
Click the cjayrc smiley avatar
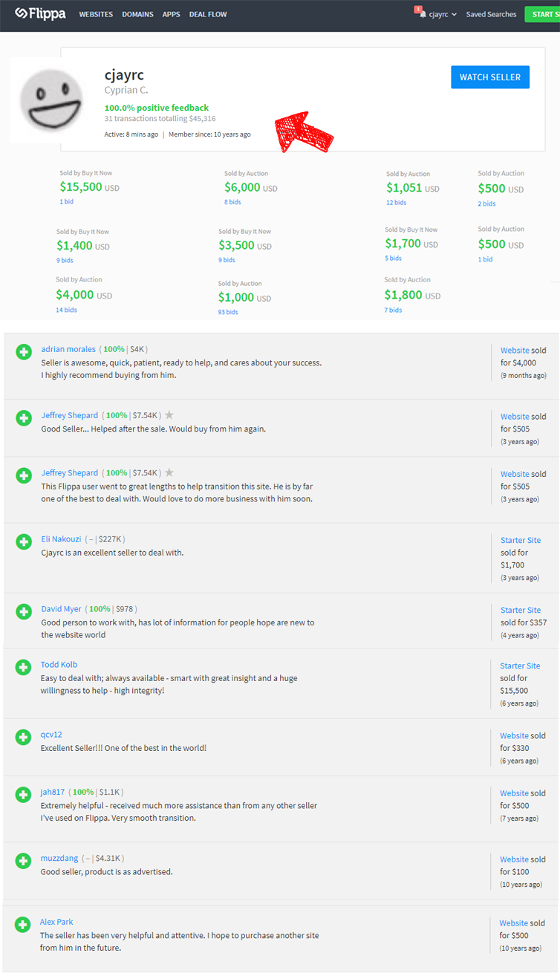click(51, 100)
